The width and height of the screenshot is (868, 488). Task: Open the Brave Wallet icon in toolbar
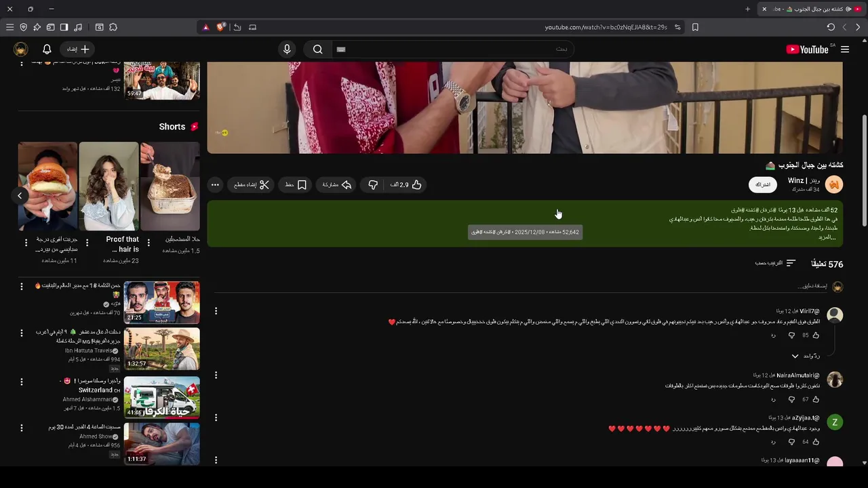50,27
